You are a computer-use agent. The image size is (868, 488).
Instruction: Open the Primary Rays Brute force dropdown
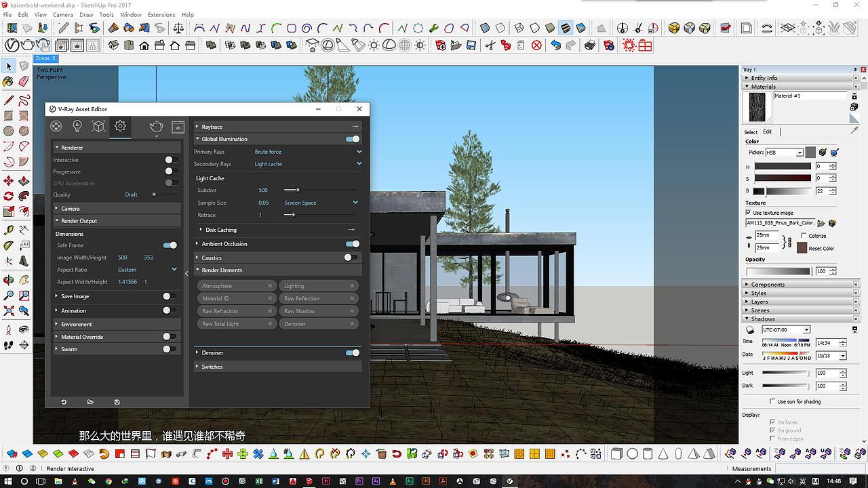pyautogui.click(x=358, y=151)
